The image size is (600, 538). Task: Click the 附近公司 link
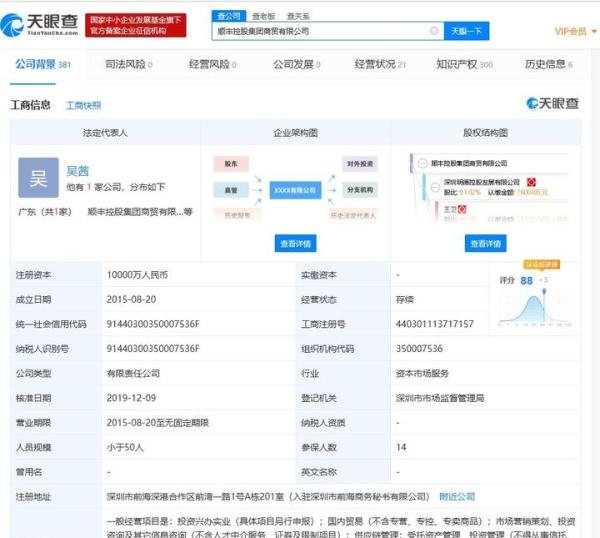pos(457,497)
